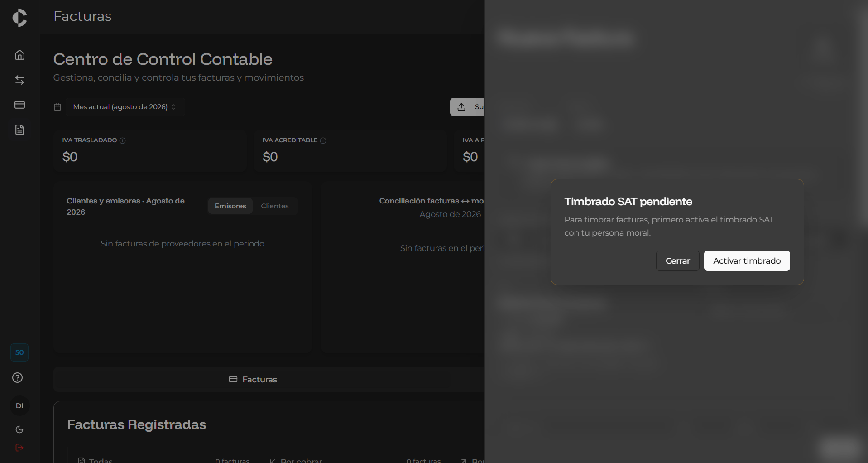Click the calendar icon beside period selector
This screenshot has width=868, height=463.
pos(58,107)
